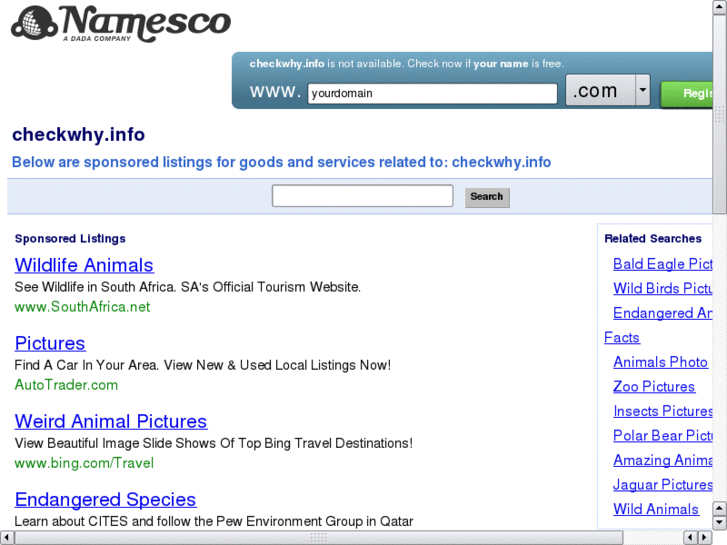Click the green Register button

click(x=687, y=94)
